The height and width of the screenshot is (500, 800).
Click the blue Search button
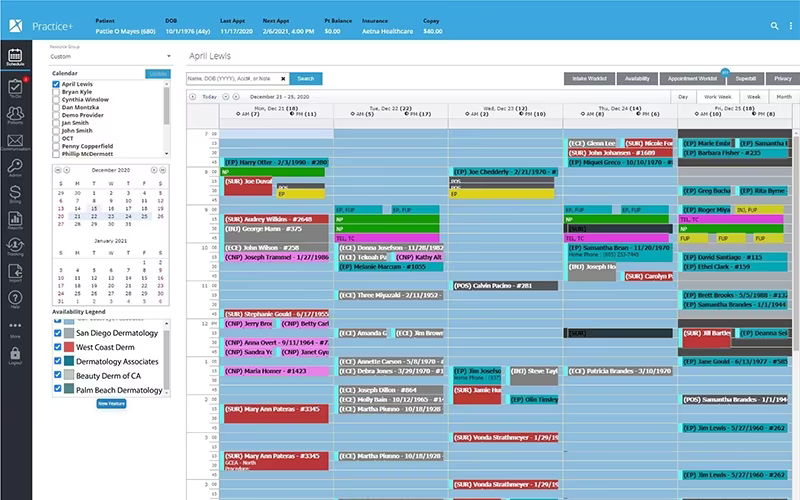click(x=306, y=79)
